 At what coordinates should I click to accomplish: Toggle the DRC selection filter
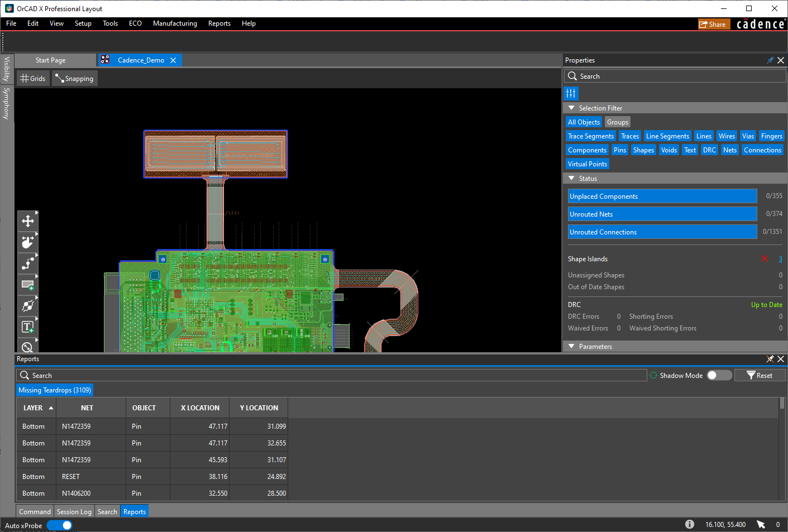pyautogui.click(x=709, y=150)
